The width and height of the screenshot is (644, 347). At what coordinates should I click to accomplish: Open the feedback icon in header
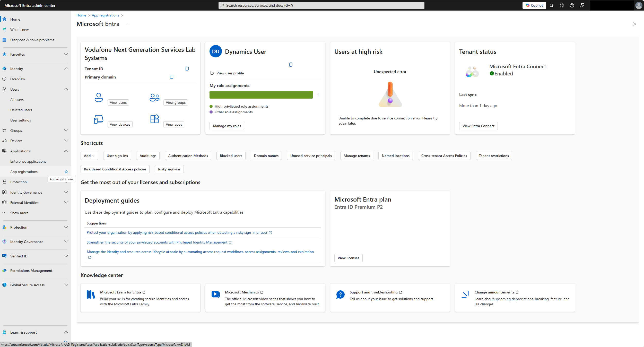point(582,5)
